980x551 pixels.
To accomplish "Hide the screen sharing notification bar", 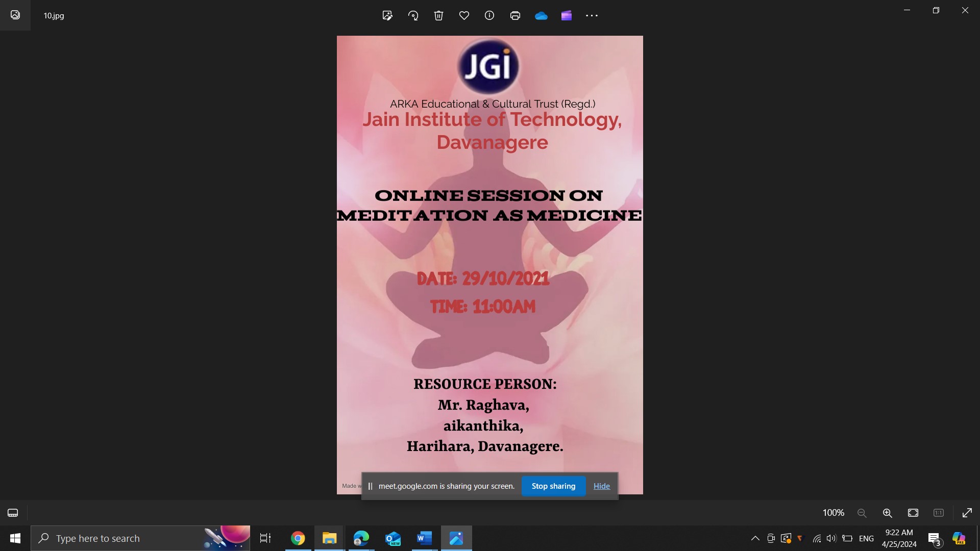I will coord(601,486).
